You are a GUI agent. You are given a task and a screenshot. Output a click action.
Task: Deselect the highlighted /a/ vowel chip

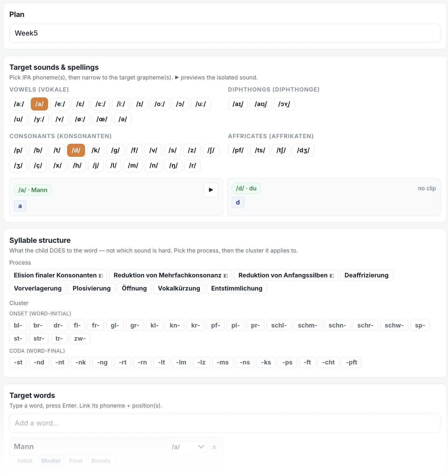point(39,104)
